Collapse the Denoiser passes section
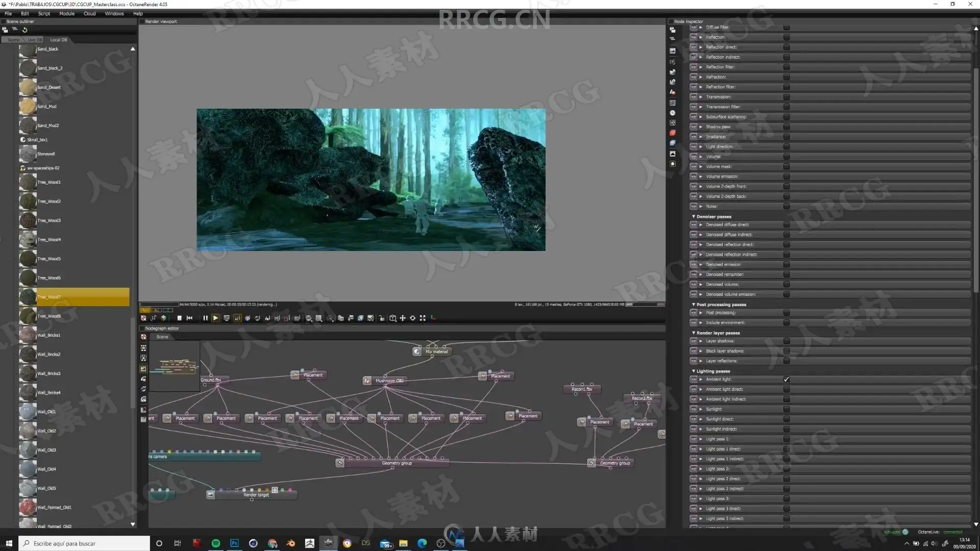This screenshot has width=980, height=551. (x=693, y=216)
